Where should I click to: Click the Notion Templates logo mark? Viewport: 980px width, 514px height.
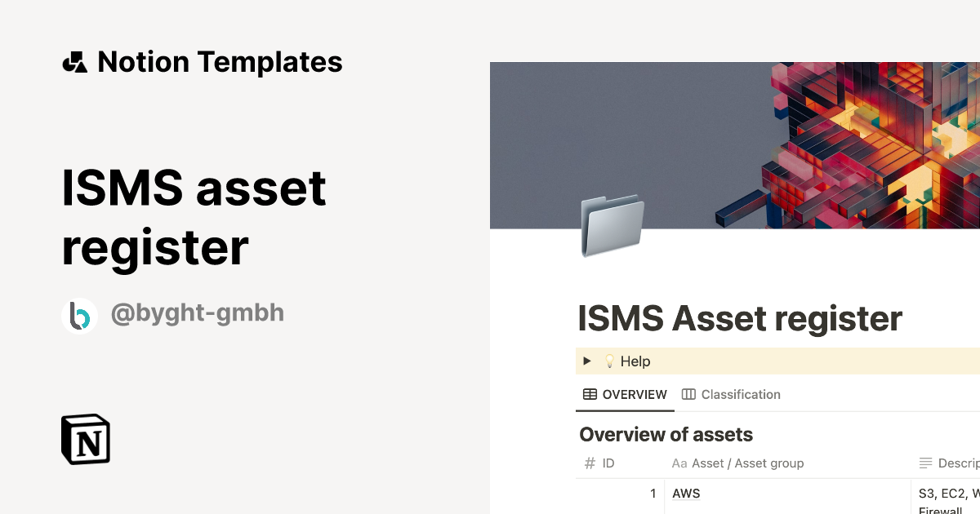click(x=75, y=60)
